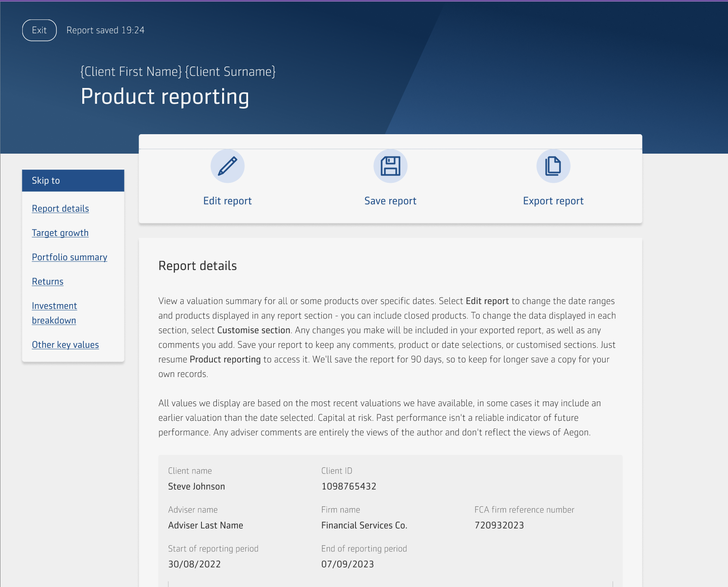The height and width of the screenshot is (587, 728).
Task: Click the Product reporting page title
Action: 165,96
